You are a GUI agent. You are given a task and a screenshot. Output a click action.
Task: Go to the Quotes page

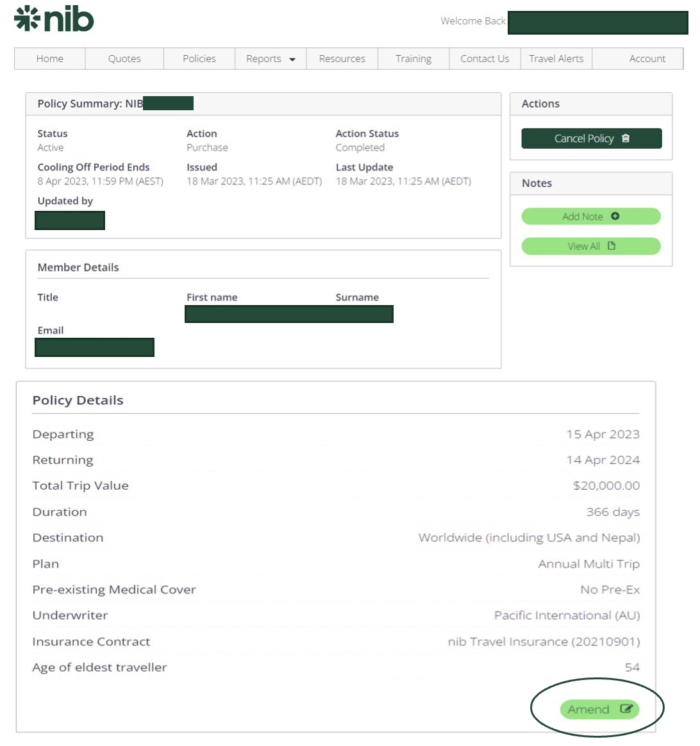point(124,58)
